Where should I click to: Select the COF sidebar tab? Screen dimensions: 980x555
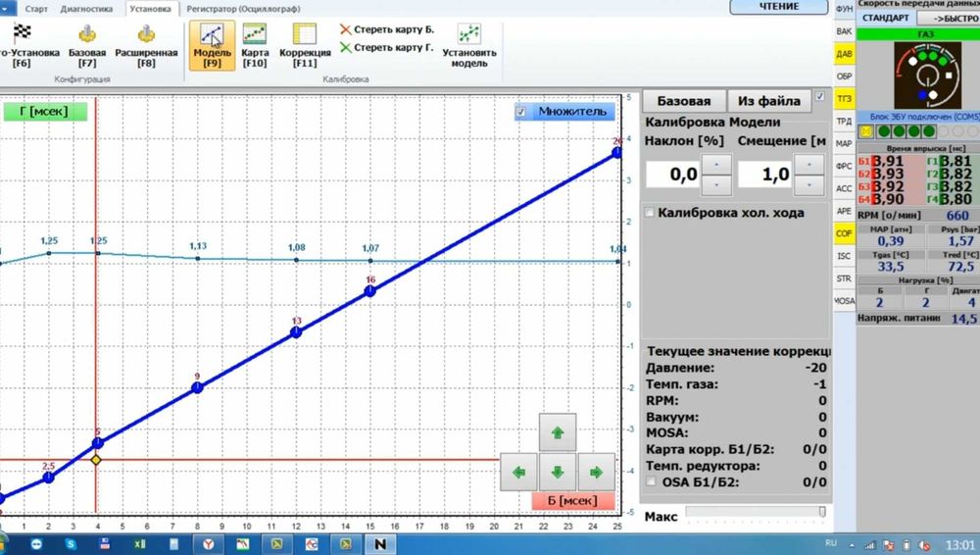845,233
